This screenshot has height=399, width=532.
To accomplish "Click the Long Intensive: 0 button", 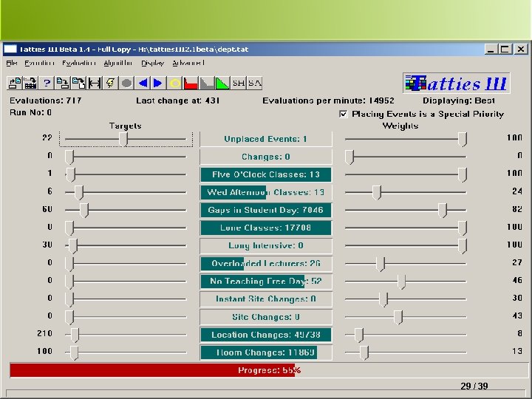I will point(266,245).
